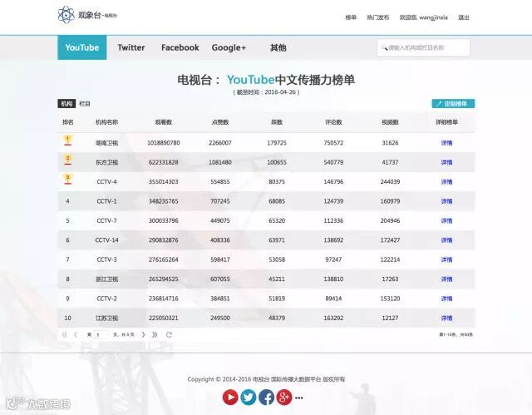Screen dimensions: 532x415
Task: Click the wangjinxia welcome user link
Action: 423,17
